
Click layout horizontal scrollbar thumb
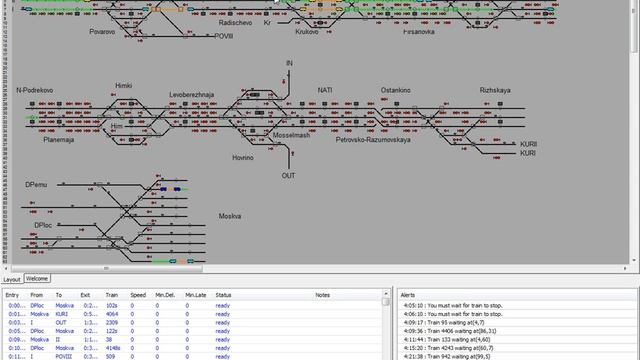(x=107, y=269)
